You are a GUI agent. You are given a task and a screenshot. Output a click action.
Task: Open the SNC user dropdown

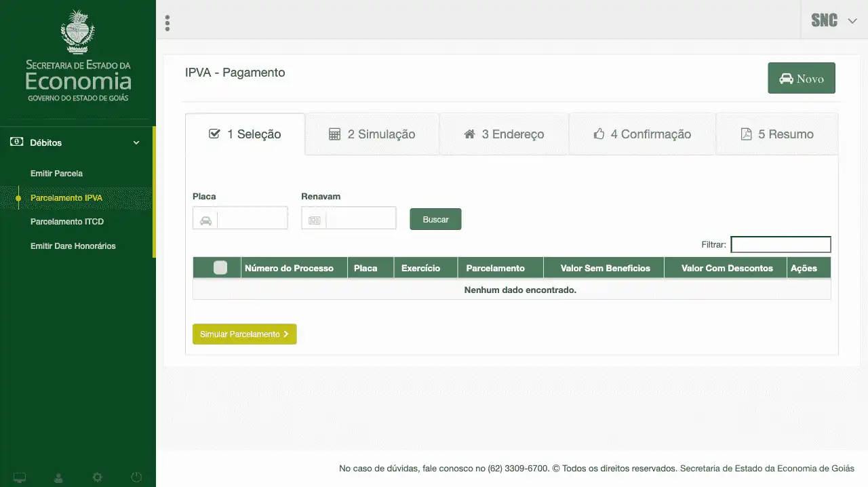click(834, 20)
